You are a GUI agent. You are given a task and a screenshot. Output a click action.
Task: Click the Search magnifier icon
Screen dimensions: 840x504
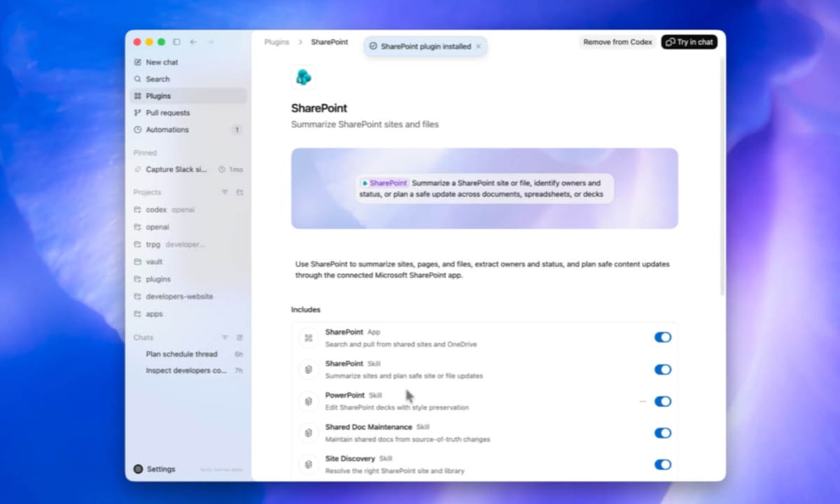point(138,79)
